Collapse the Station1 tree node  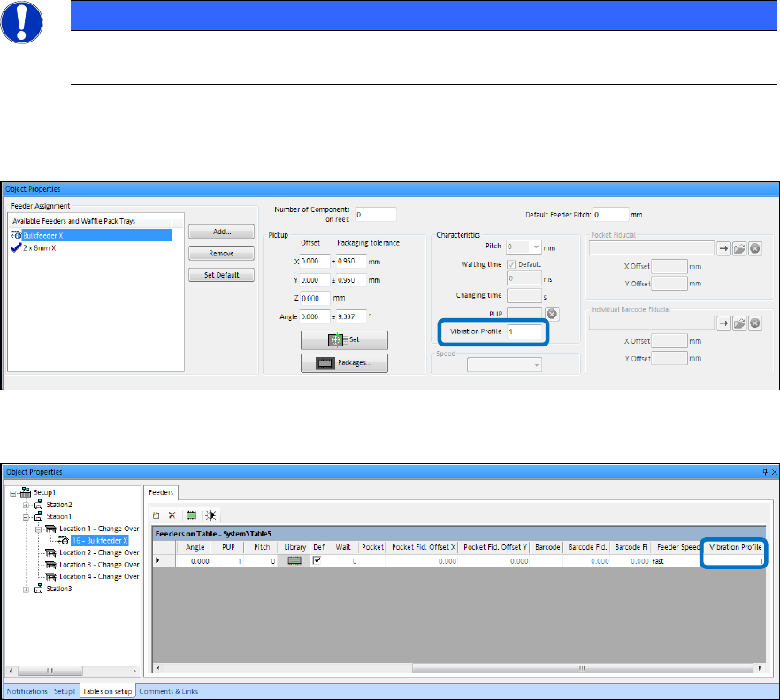(27, 516)
